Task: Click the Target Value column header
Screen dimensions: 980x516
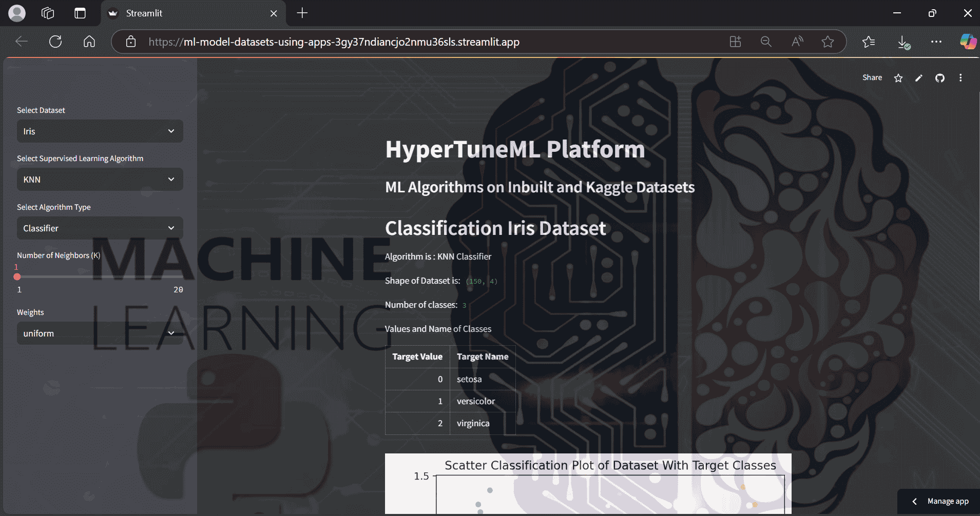Action: click(x=417, y=356)
